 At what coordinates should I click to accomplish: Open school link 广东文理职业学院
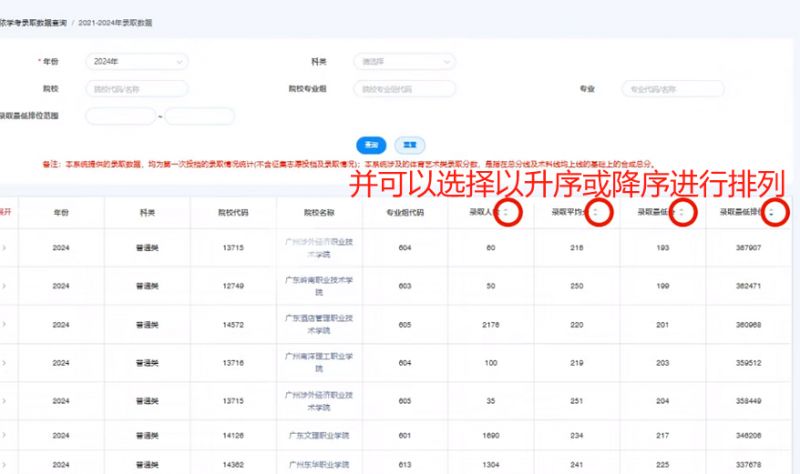[x=319, y=436]
